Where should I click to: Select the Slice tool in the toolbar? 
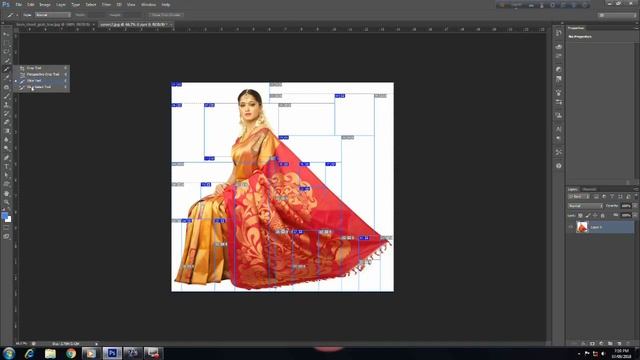(7, 69)
